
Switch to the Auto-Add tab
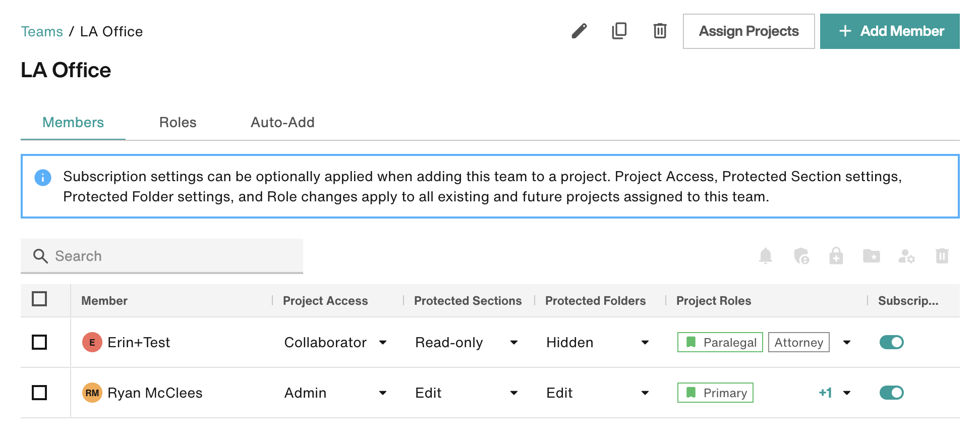click(x=282, y=123)
